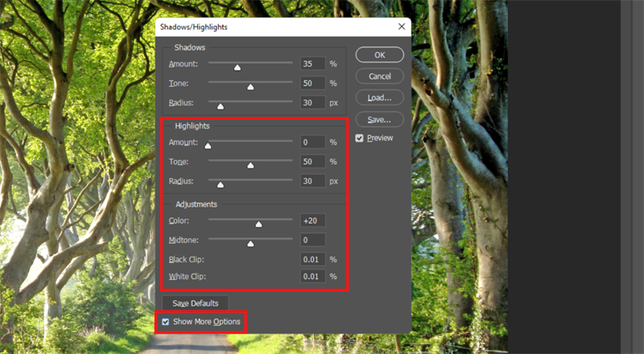This screenshot has height=354, width=644.
Task: Uncheck Show More Options
Action: coord(165,322)
